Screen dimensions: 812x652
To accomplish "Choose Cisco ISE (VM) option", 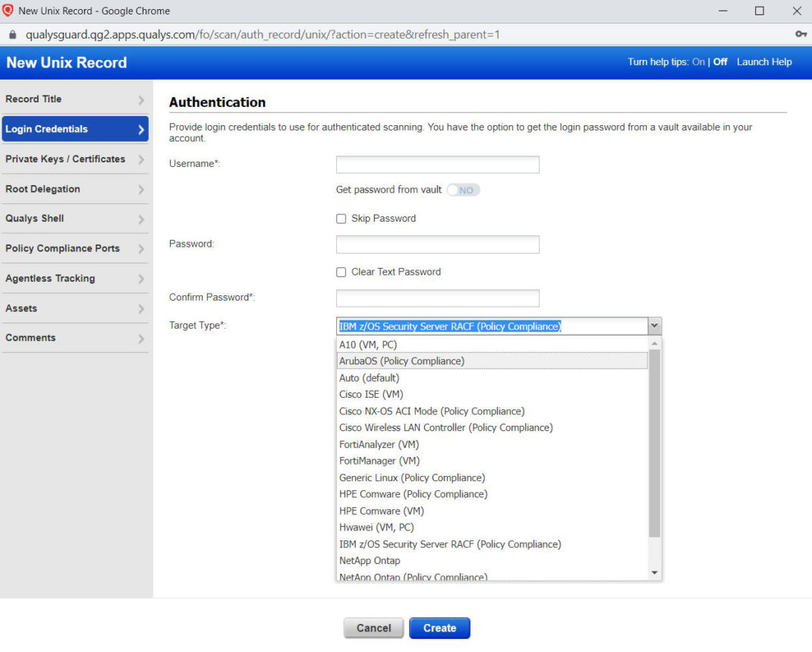I will 492,395.
